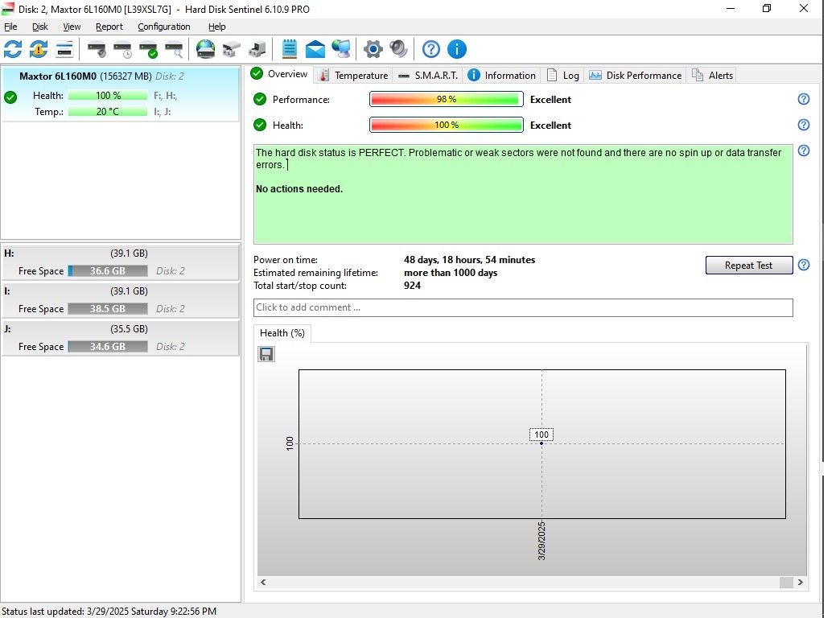
Task: Select the Maxtor 6L160M0 disk entry
Action: click(121, 94)
